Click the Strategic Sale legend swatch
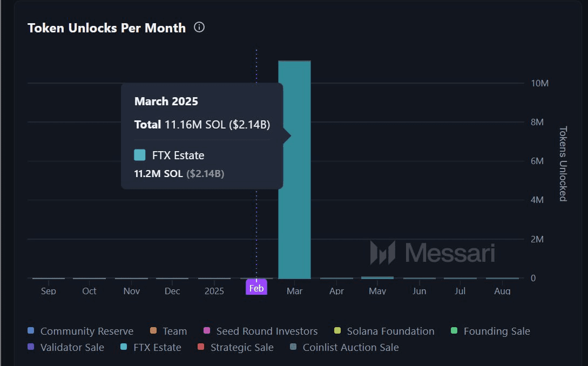588x366 pixels. 201,347
